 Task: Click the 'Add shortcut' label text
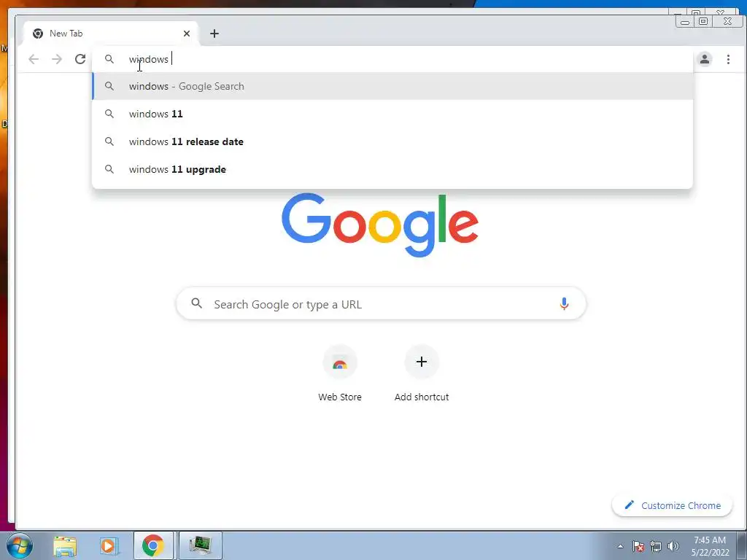[x=422, y=397]
